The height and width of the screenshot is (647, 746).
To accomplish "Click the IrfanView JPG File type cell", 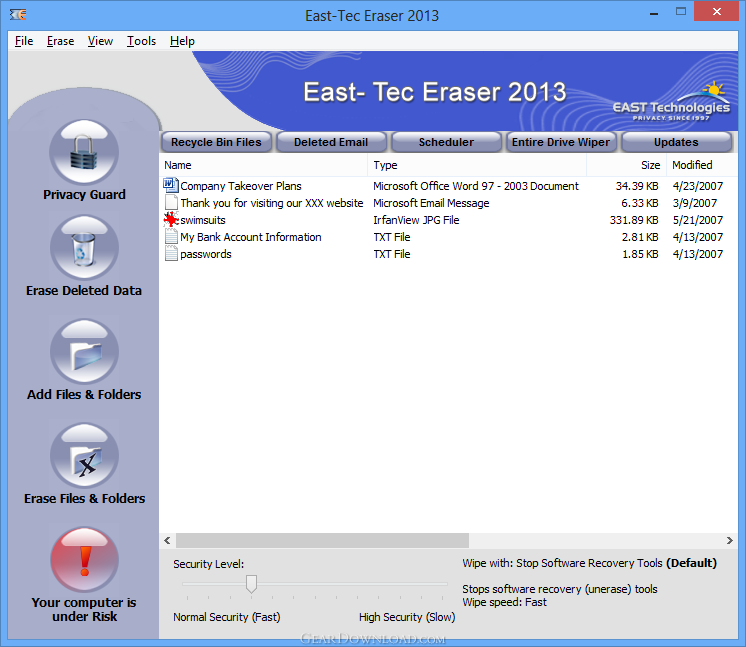I will 416,220.
